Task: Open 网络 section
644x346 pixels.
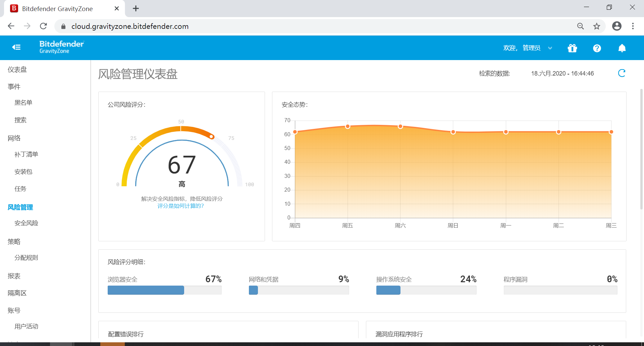Action: [x=14, y=138]
